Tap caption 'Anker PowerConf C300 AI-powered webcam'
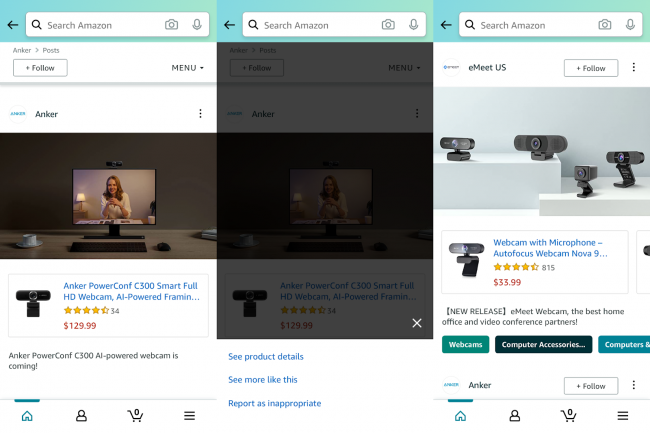This screenshot has height=433, width=650. (93, 360)
